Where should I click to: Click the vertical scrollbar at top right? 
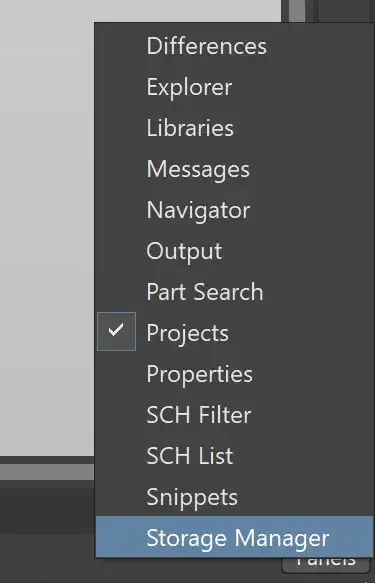(297, 11)
